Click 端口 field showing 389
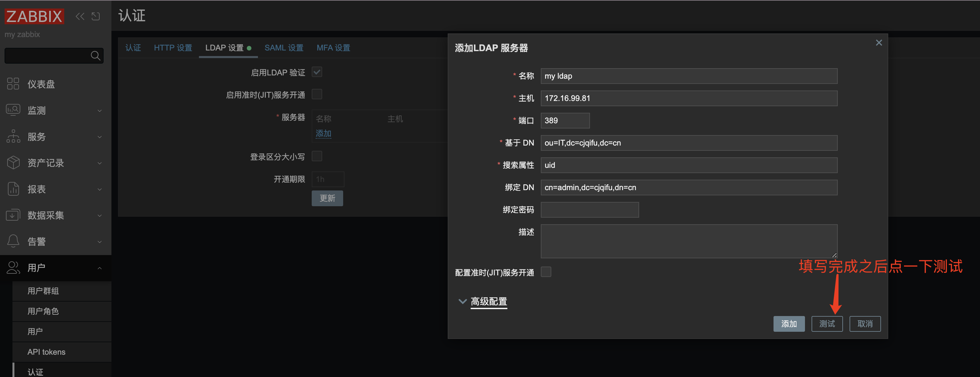 point(565,121)
